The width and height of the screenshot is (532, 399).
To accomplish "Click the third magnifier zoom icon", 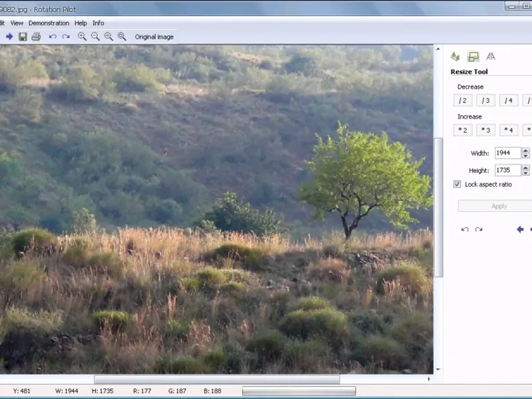I will [x=108, y=37].
